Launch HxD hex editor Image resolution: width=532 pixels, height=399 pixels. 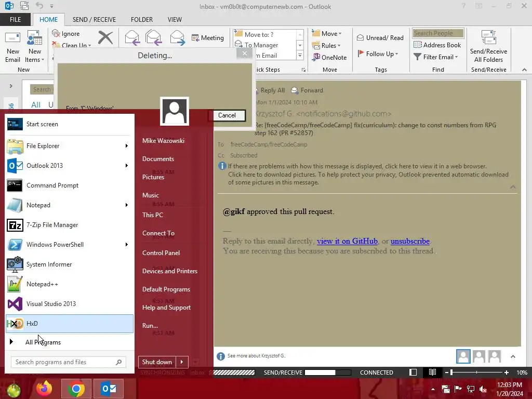[x=69, y=324]
